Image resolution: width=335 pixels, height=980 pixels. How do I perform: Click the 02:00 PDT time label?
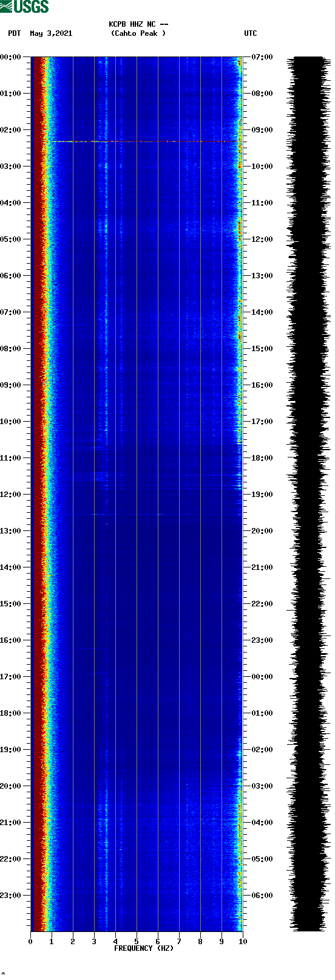[11, 130]
